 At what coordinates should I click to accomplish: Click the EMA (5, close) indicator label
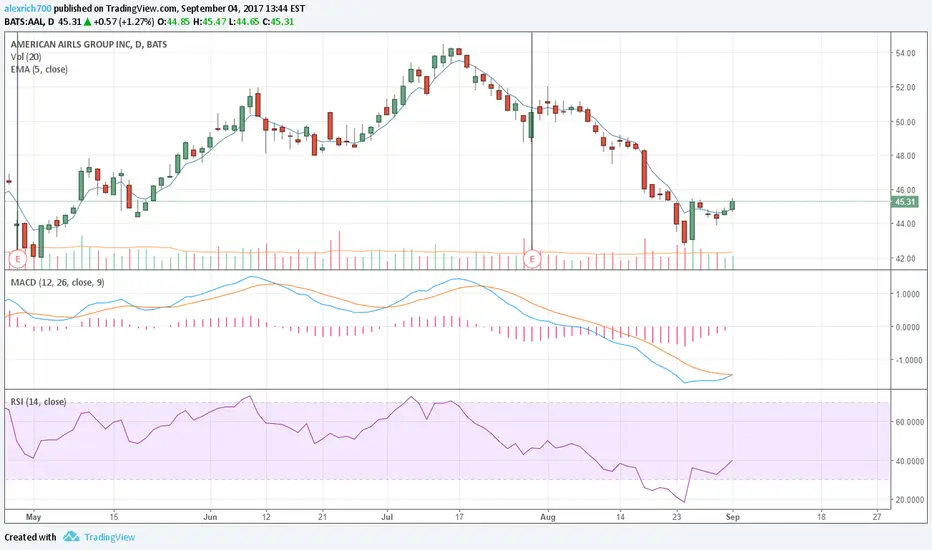39,69
